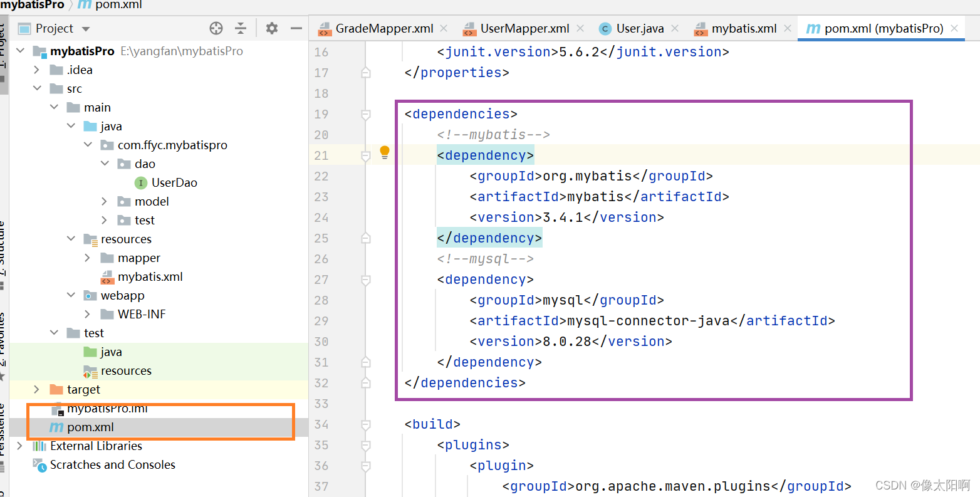The image size is (980, 497).
Task: Select test resources folder
Action: tap(126, 370)
